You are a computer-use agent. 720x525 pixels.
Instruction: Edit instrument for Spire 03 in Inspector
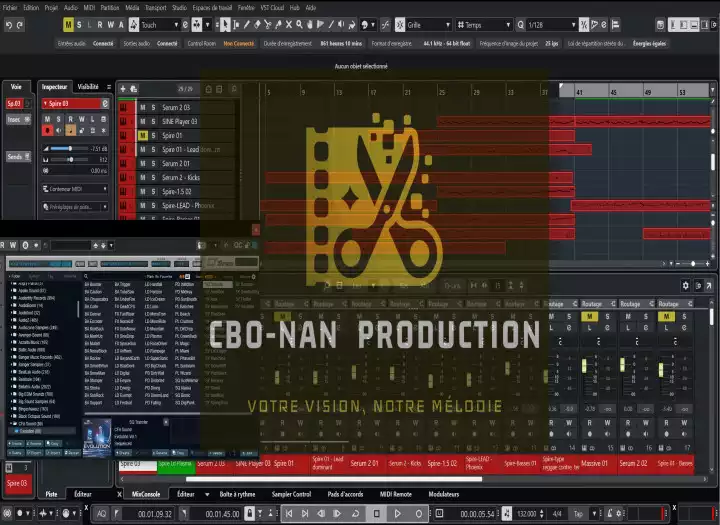tap(105, 103)
